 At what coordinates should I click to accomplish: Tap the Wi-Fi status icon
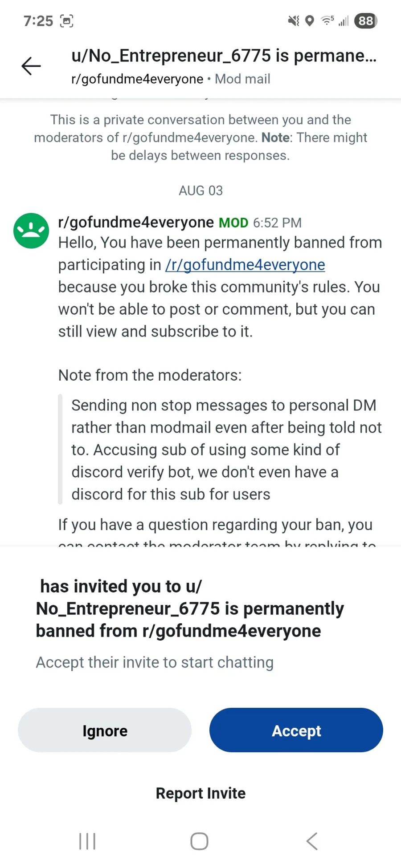point(327,20)
